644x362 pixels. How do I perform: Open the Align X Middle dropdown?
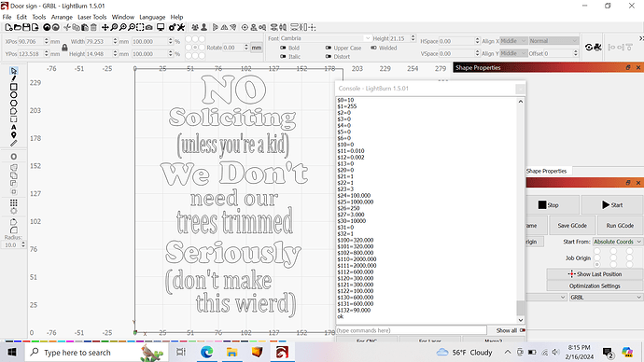pyautogui.click(x=513, y=41)
